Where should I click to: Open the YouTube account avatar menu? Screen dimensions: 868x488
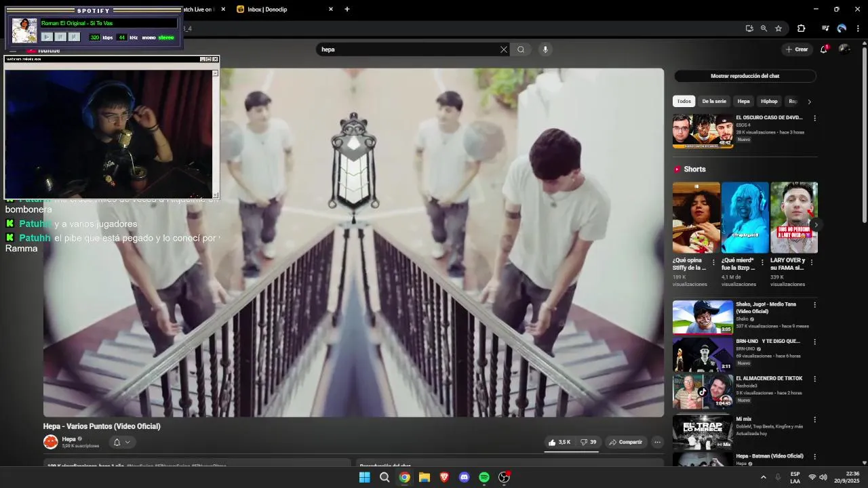[844, 49]
